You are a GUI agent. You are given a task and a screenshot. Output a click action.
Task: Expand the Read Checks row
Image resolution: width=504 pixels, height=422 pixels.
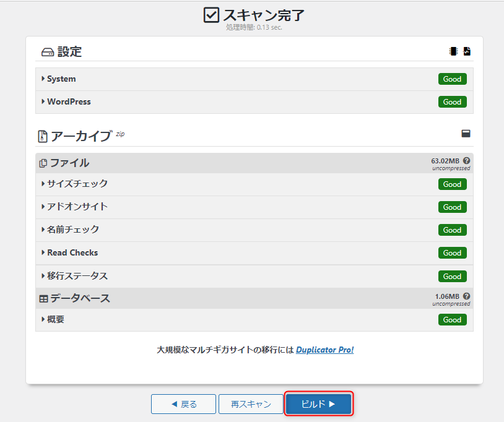coord(254,252)
